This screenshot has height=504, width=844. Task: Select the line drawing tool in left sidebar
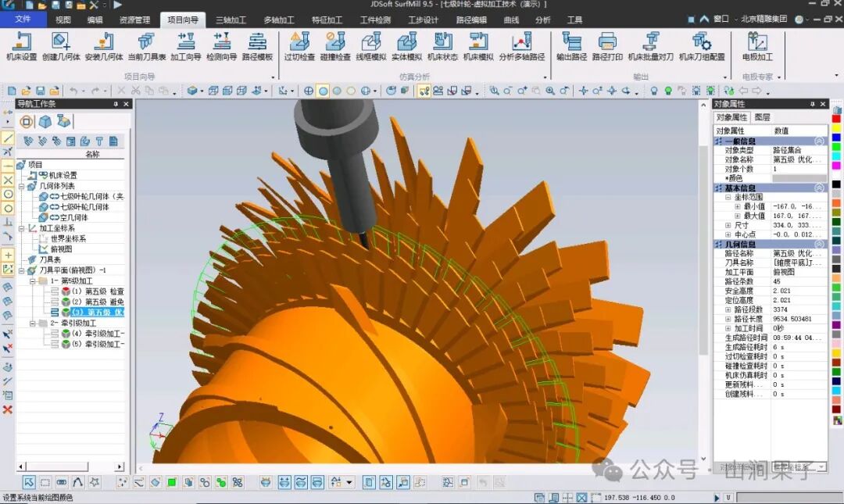pos(8,138)
